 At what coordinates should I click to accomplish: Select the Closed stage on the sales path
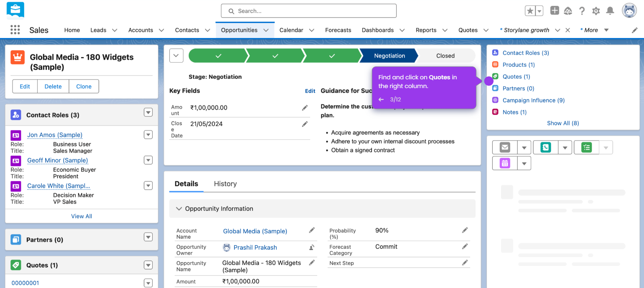tap(445, 56)
